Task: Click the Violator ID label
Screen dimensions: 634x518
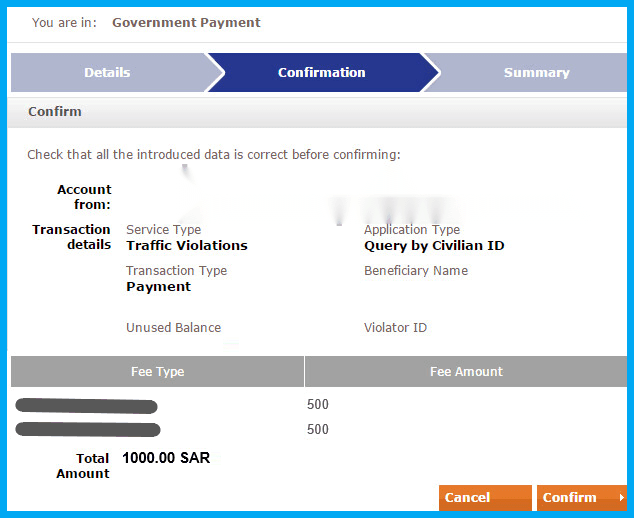Action: pos(395,328)
